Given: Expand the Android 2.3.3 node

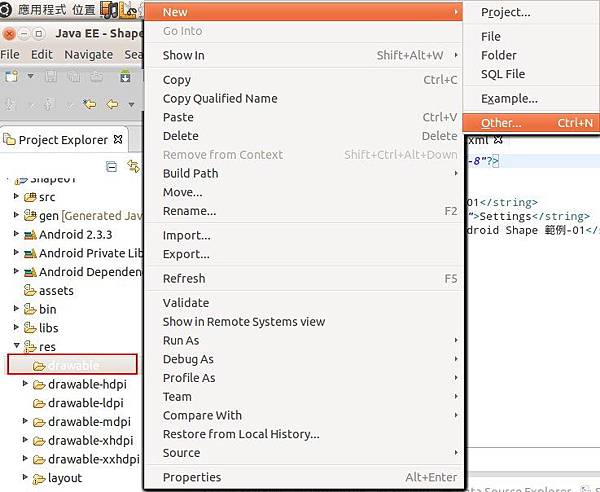Looking at the screenshot, I should (x=16, y=233).
